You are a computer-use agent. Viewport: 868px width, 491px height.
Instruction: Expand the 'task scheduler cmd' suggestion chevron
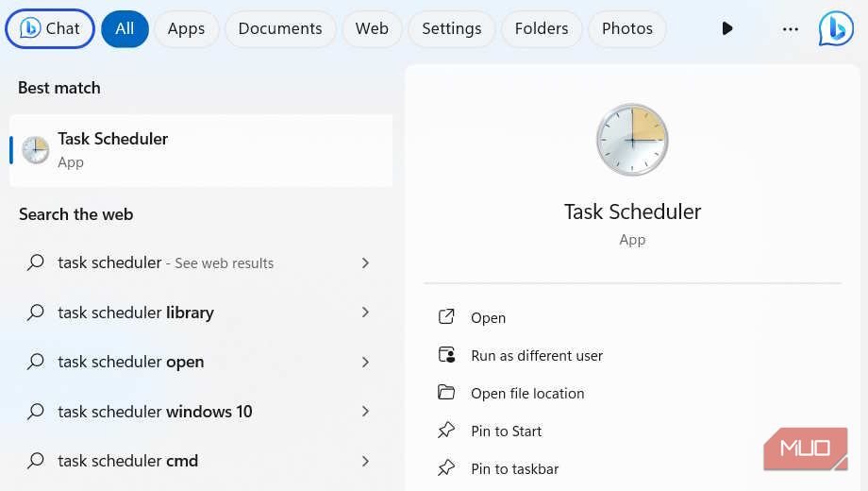tap(365, 461)
